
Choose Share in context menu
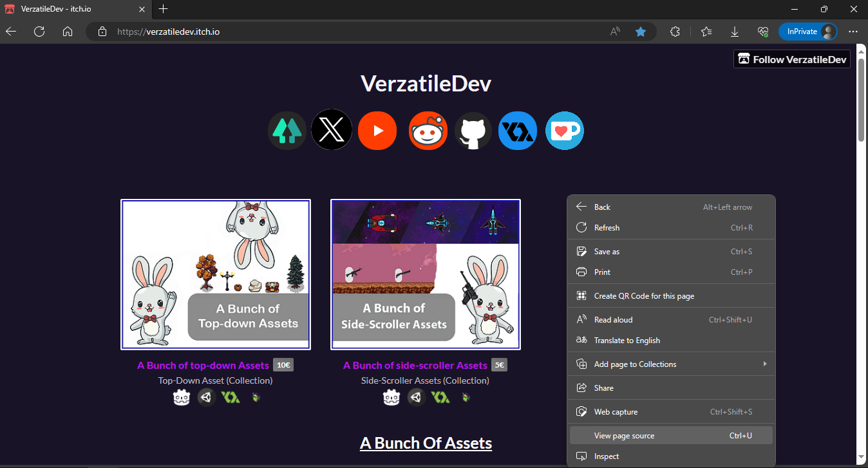pyautogui.click(x=671, y=388)
